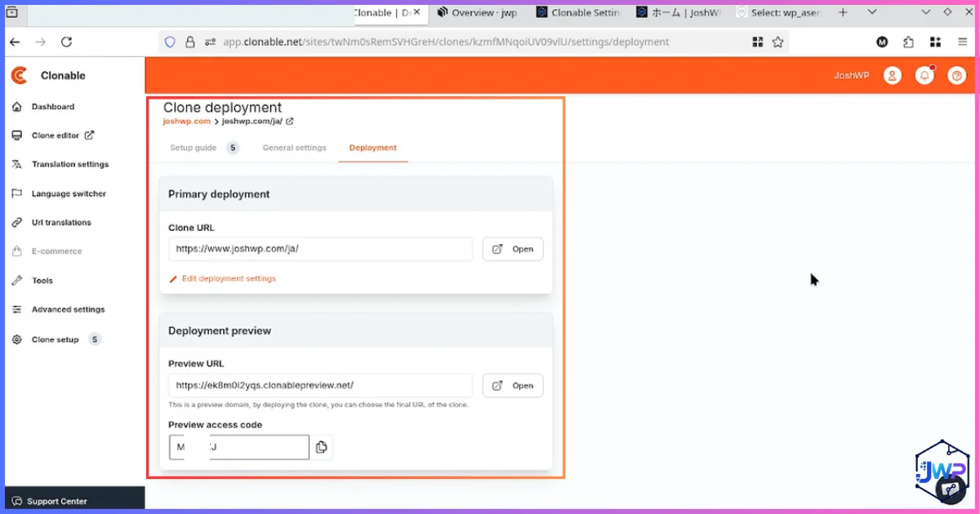The width and height of the screenshot is (980, 514).
Task: Click the Clone editor external link icon
Action: [90, 135]
